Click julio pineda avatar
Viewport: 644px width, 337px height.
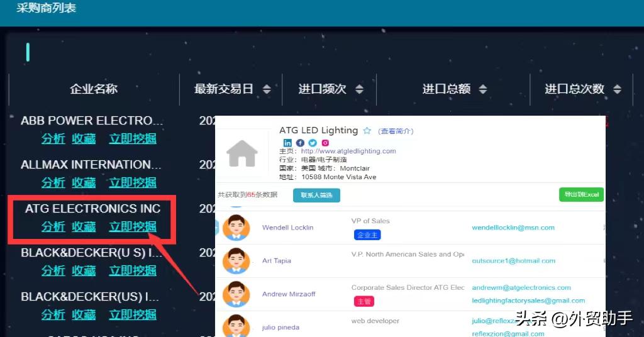tap(236, 326)
